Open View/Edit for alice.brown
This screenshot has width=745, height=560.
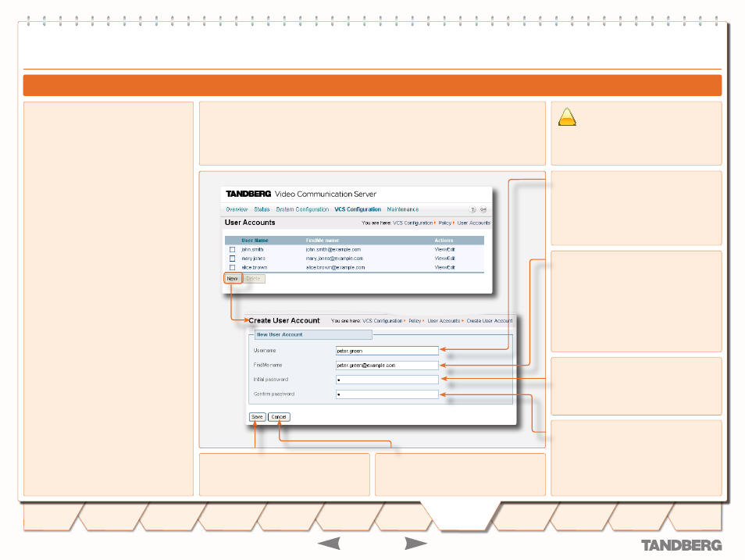click(444, 268)
